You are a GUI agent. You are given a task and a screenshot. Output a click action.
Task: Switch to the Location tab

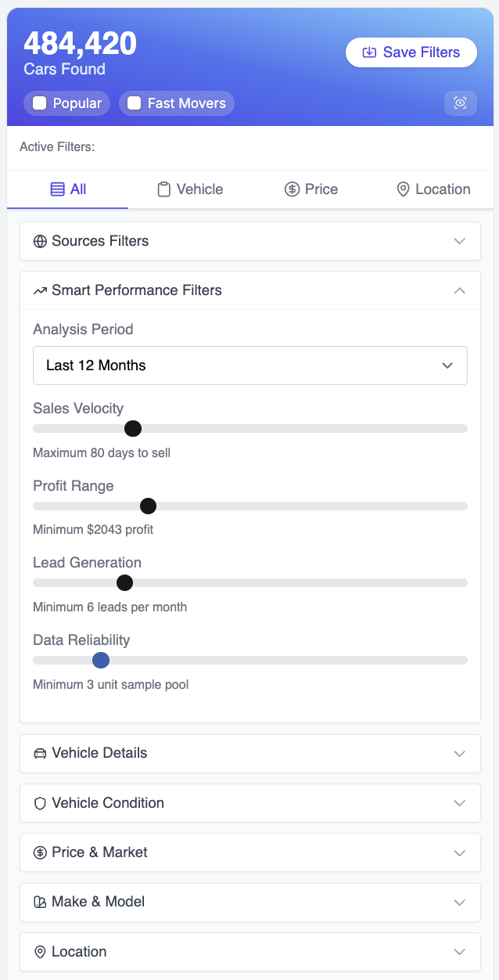(433, 189)
